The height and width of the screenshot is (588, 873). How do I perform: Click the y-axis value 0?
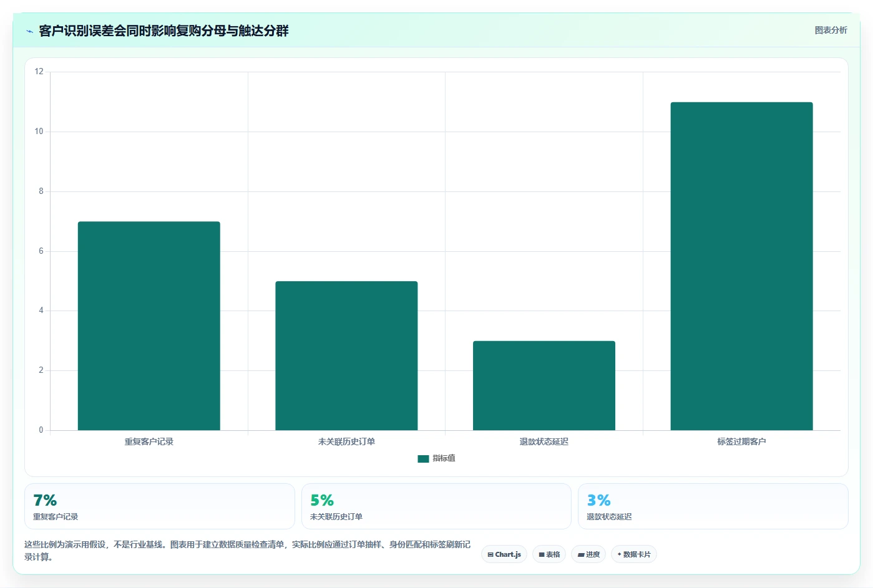[x=41, y=430]
